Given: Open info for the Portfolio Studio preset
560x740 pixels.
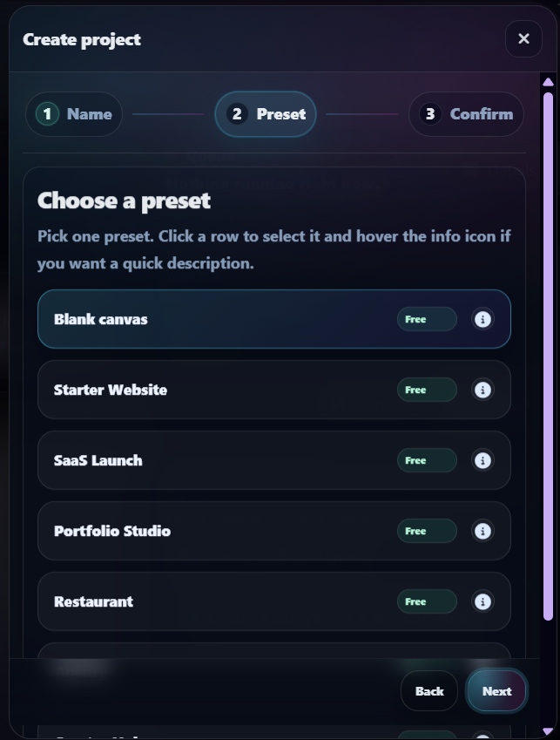Looking at the screenshot, I should (x=483, y=531).
